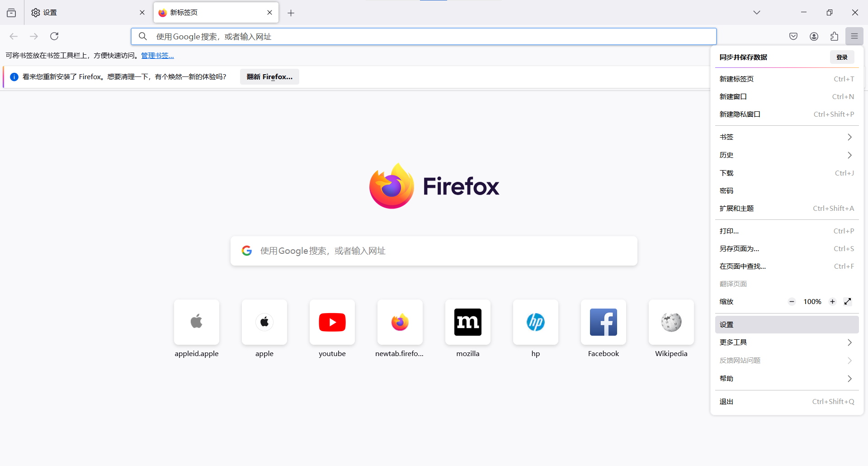The width and height of the screenshot is (868, 466).
Task: Click the page reload icon
Action: click(54, 36)
